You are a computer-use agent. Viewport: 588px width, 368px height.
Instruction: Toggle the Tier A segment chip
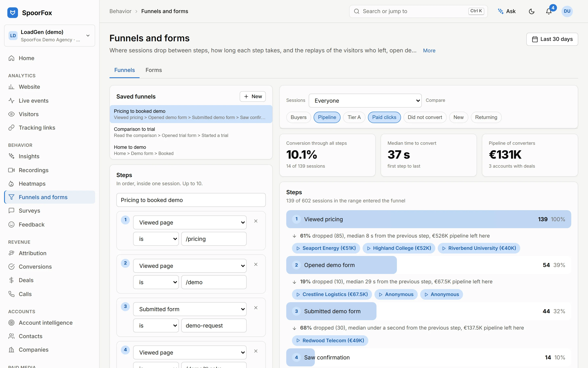click(354, 117)
